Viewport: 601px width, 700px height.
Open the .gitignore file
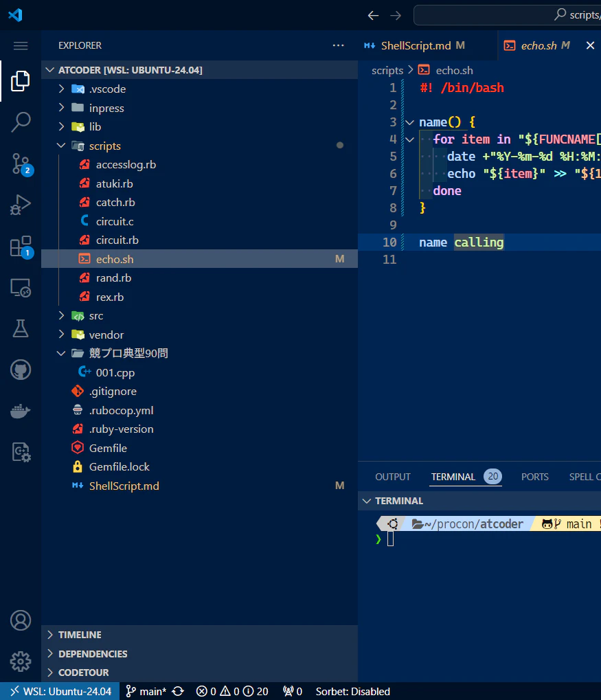click(x=200, y=391)
